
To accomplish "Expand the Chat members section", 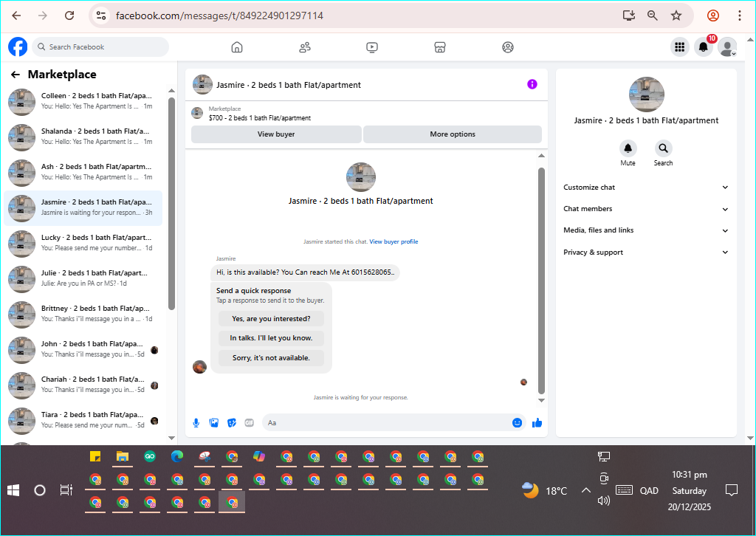I will [x=646, y=209].
